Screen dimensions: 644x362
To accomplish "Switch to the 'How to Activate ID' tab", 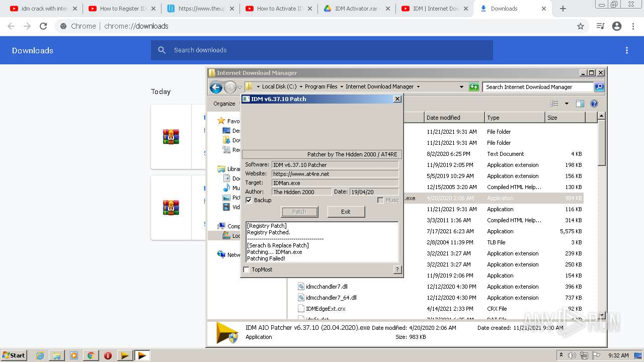I will click(x=278, y=9).
